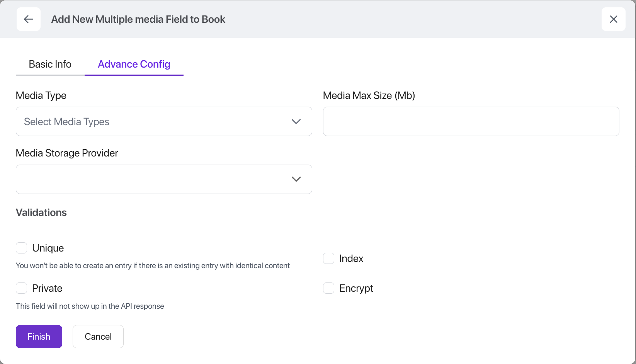Click the Cancel button
This screenshot has height=364, width=636.
click(x=98, y=337)
